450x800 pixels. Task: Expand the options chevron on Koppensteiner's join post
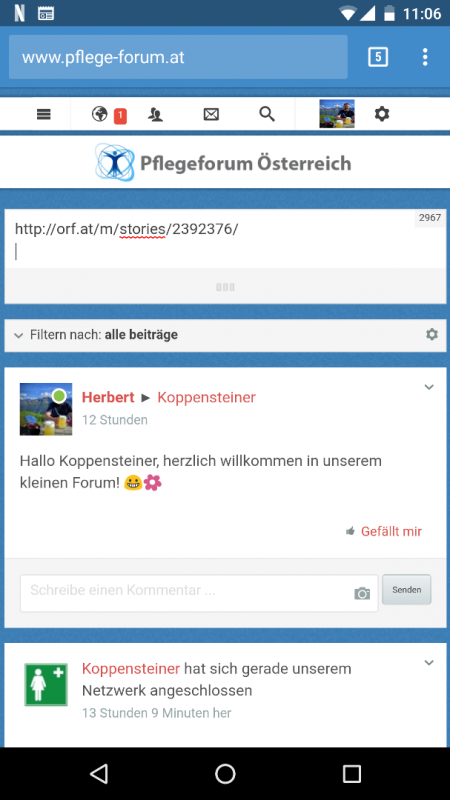click(x=429, y=663)
